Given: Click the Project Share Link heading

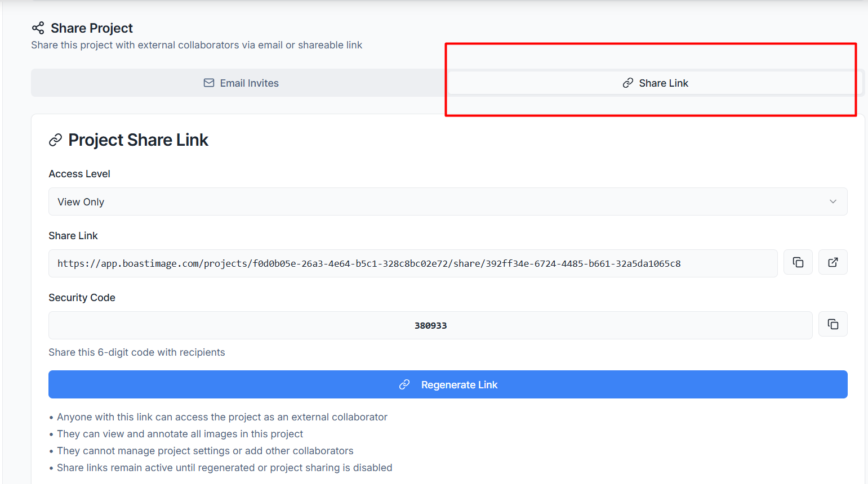Looking at the screenshot, I should click(138, 140).
